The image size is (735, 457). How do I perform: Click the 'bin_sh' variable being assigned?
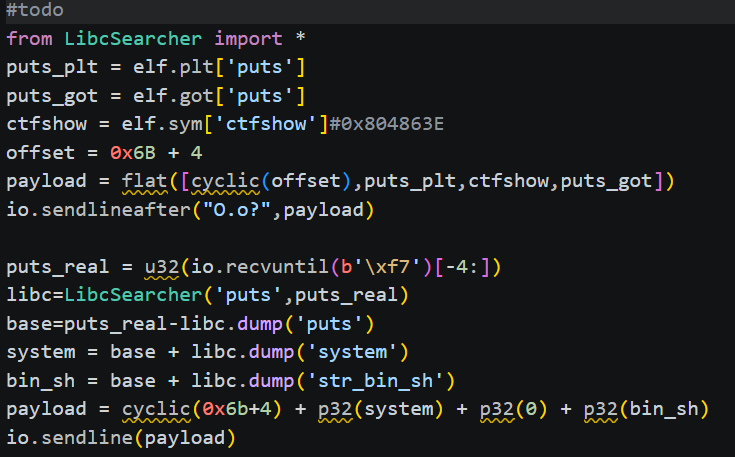[x=41, y=381]
